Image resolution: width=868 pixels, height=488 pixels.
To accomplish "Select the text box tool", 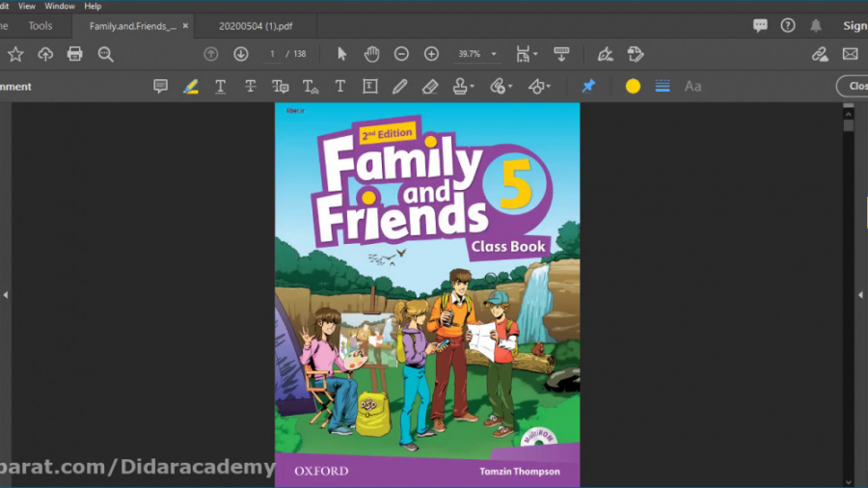I will 369,86.
